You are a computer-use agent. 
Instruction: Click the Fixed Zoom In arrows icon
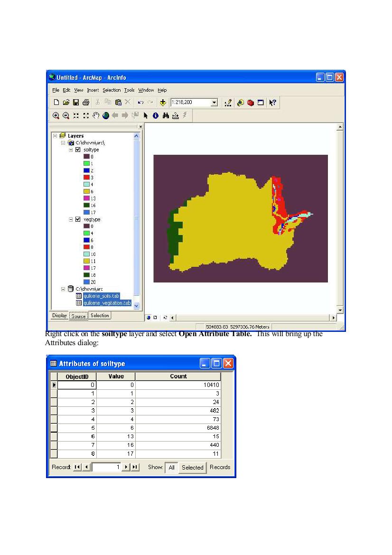(76, 115)
